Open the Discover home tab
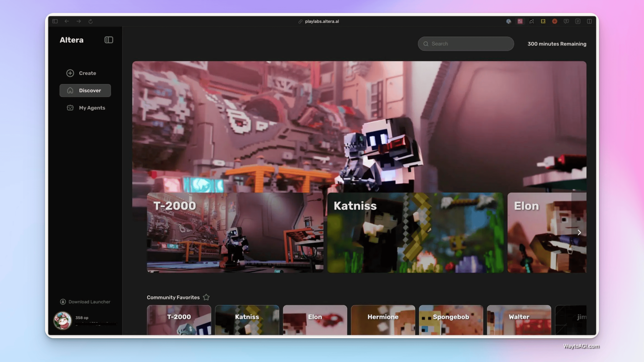 point(85,90)
